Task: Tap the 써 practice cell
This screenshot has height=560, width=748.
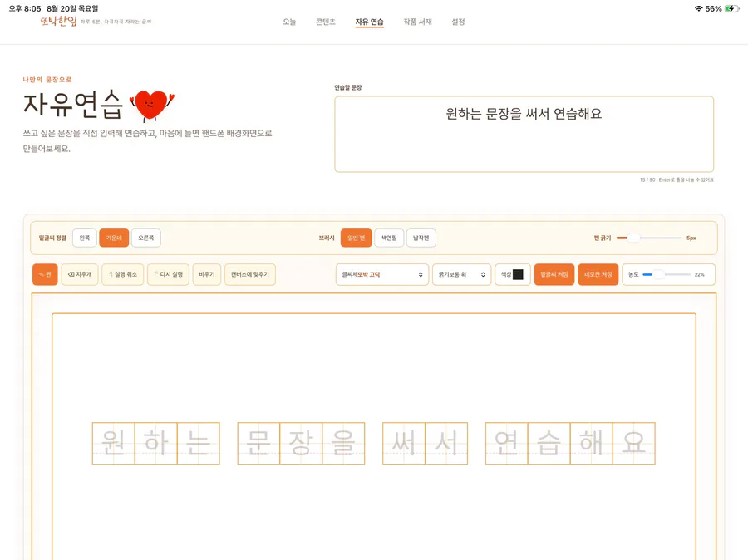Action: 404,443
